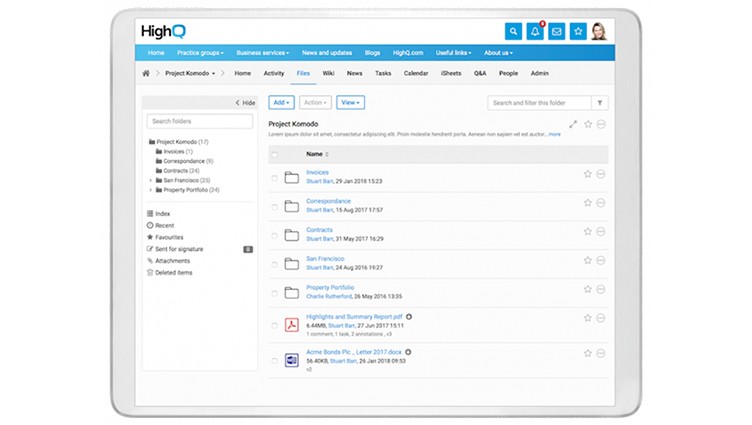
Task: Tick the checkbox for Highlights and Summary Report.pdf
Action: (x=274, y=325)
